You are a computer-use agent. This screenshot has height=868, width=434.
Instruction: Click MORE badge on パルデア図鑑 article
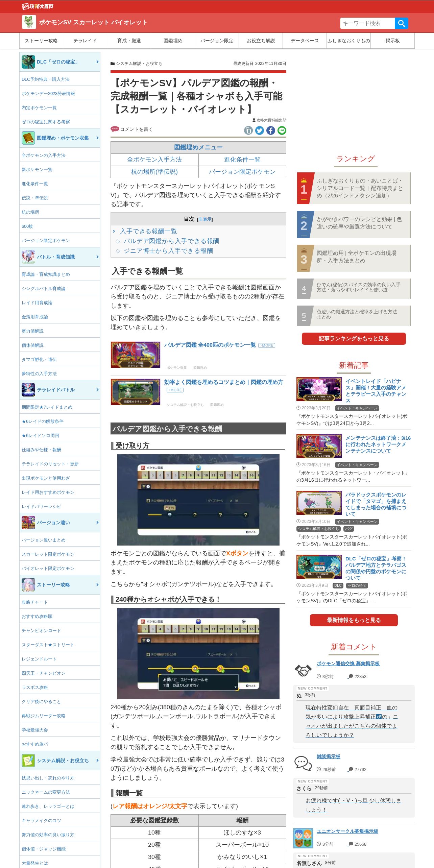coord(267,345)
